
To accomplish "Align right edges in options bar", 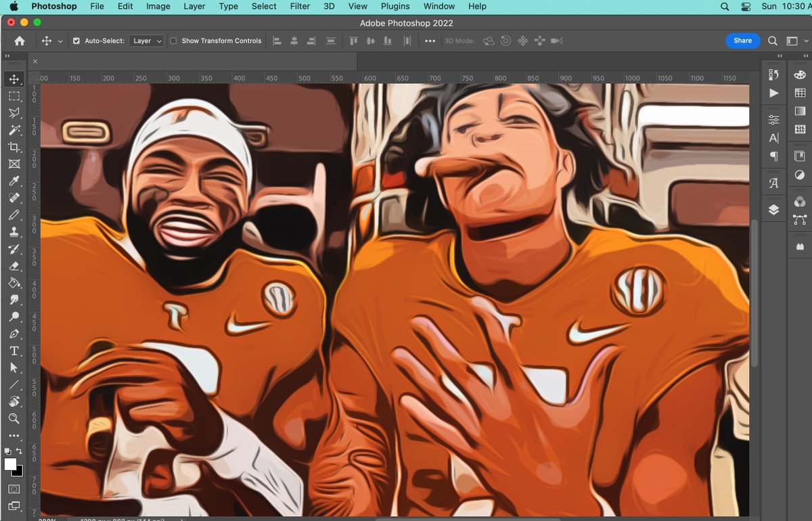I will pos(311,41).
